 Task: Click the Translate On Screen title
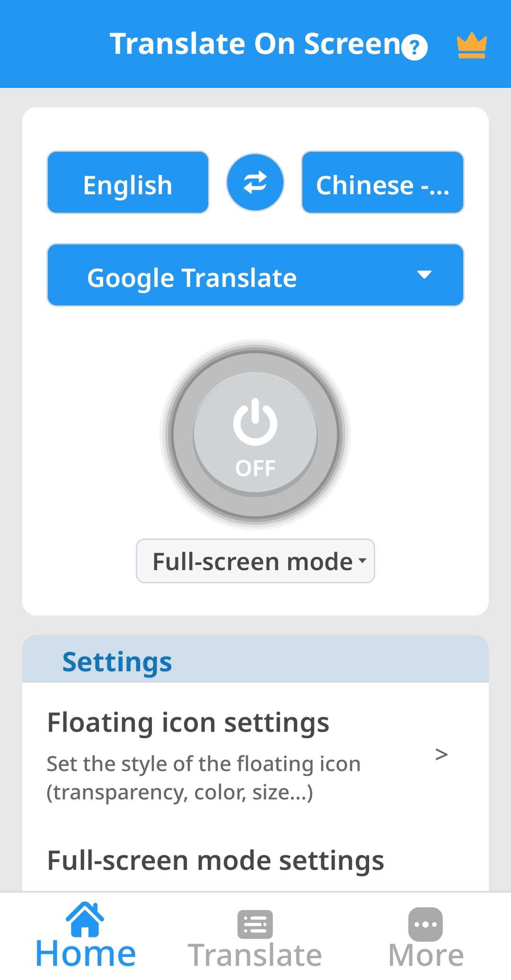(255, 44)
